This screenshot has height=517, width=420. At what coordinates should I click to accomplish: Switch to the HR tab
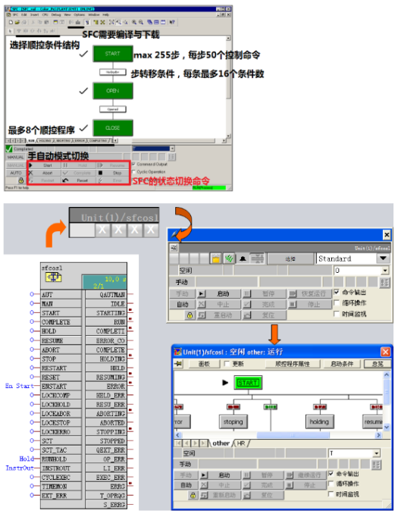[241, 443]
